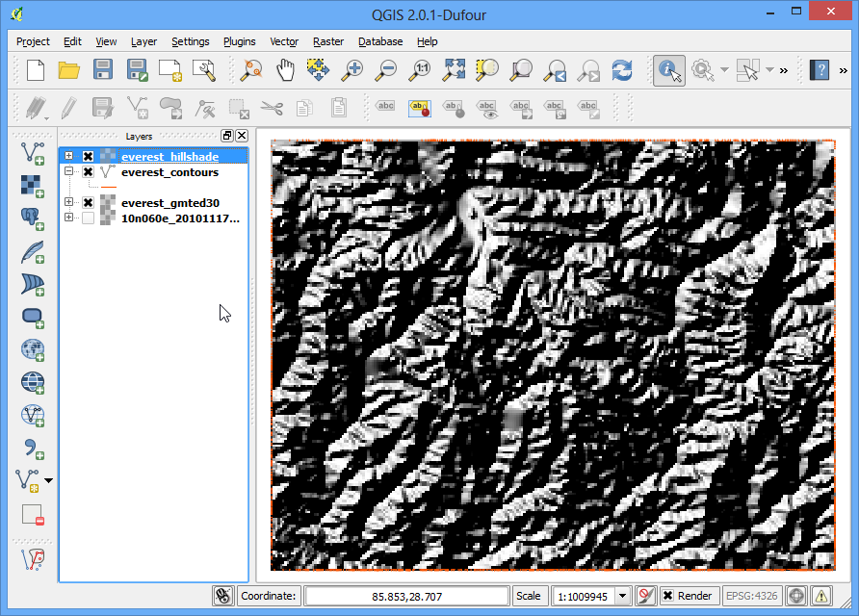
Task: Toggle extents and mouse position display
Action: pos(223,596)
